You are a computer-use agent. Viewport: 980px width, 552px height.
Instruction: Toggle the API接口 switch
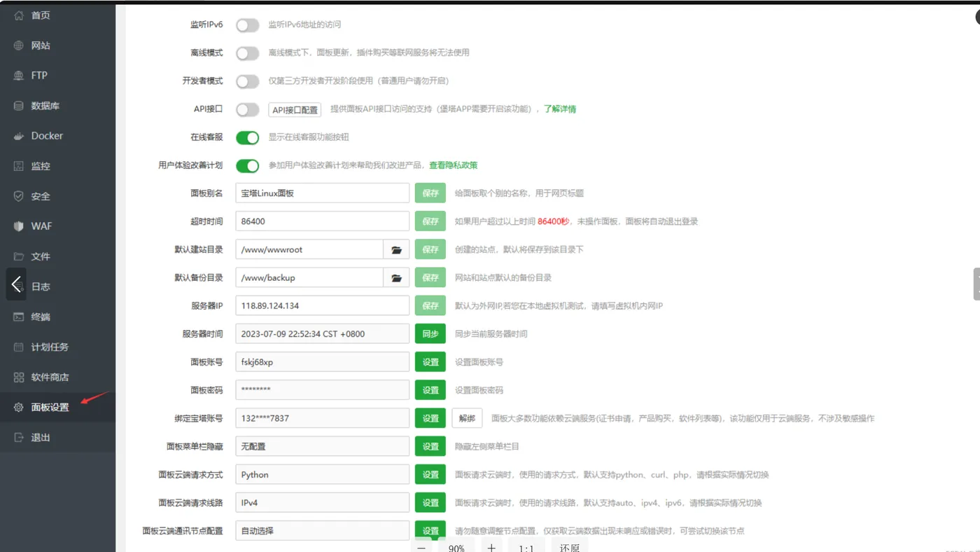tap(247, 109)
